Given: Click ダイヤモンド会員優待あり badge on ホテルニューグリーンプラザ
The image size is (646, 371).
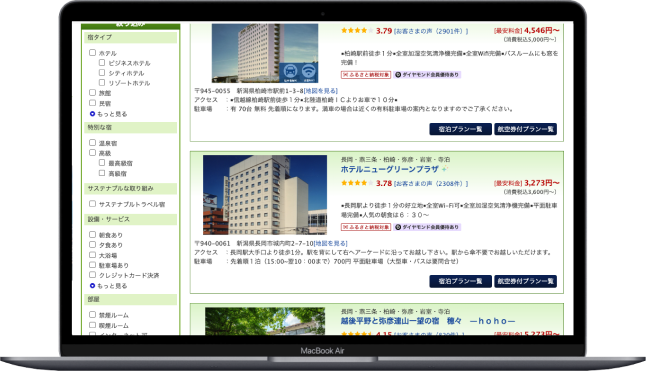Looking at the screenshot, I should (x=427, y=227).
